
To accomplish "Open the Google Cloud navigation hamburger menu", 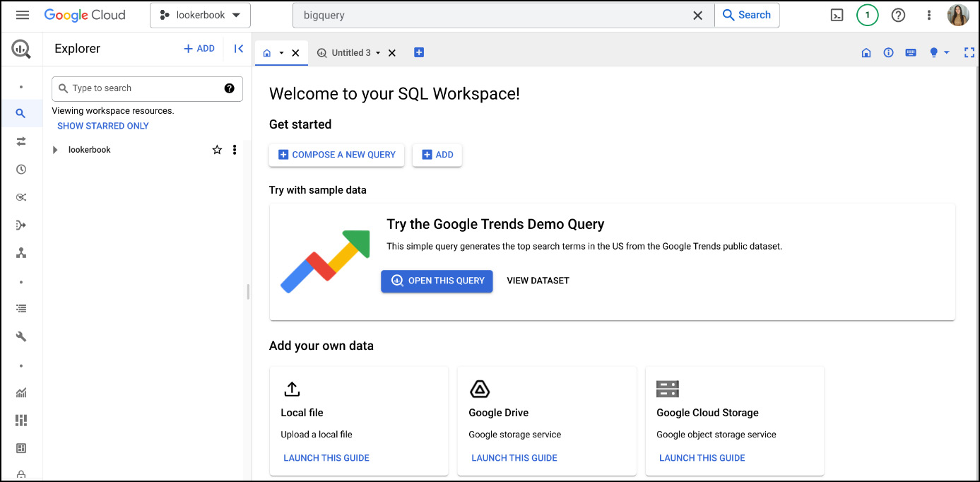I will [23, 15].
